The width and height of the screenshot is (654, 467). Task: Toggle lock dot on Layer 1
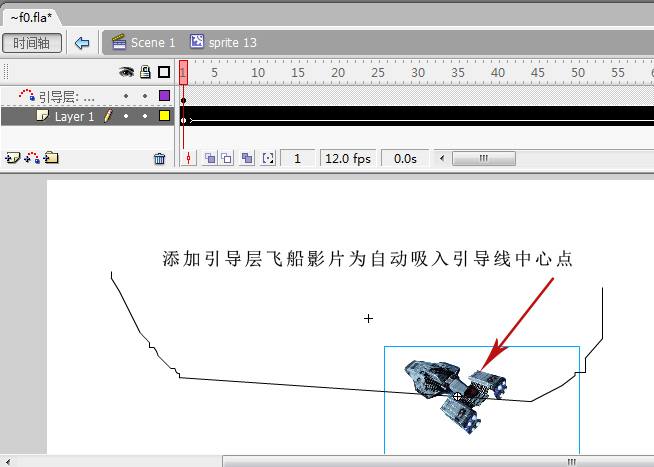145,116
